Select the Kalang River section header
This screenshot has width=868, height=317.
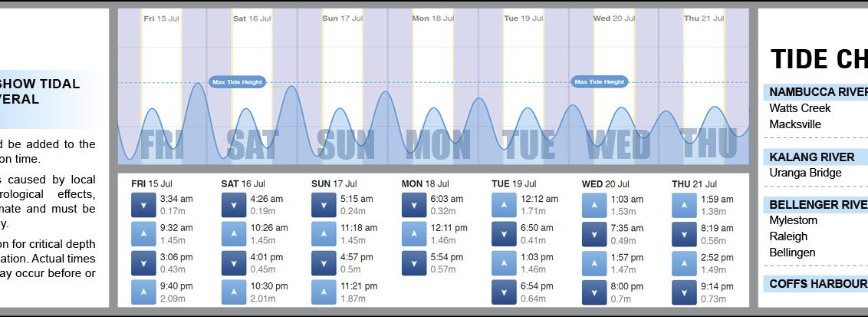812,157
